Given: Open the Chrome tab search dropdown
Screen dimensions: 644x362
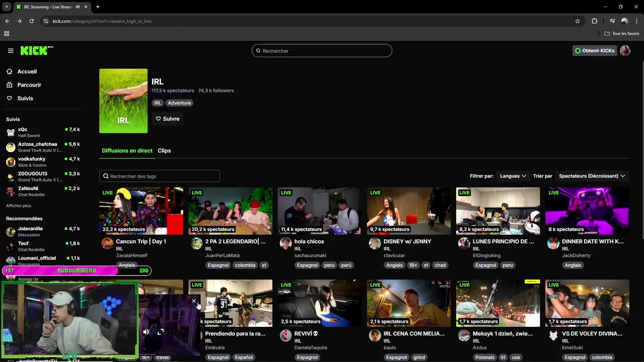Looking at the screenshot, I should [7, 7].
